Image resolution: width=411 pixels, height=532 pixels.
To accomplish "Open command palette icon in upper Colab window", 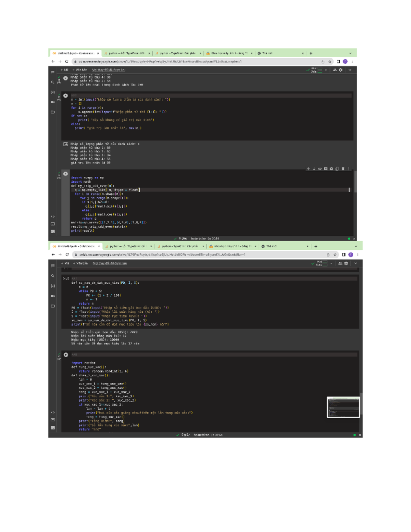I will [53, 224].
